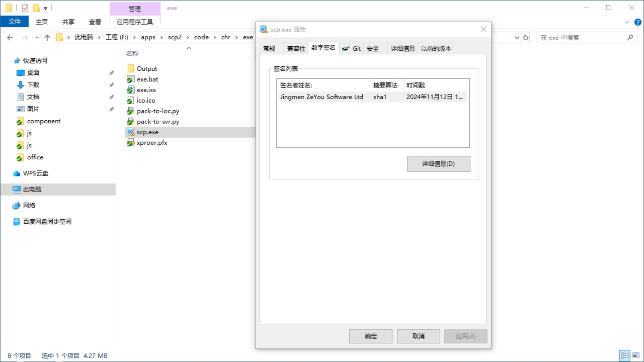This screenshot has height=362, width=644.
Task: Click the refresh icon beside address bar
Action: coord(526,37)
